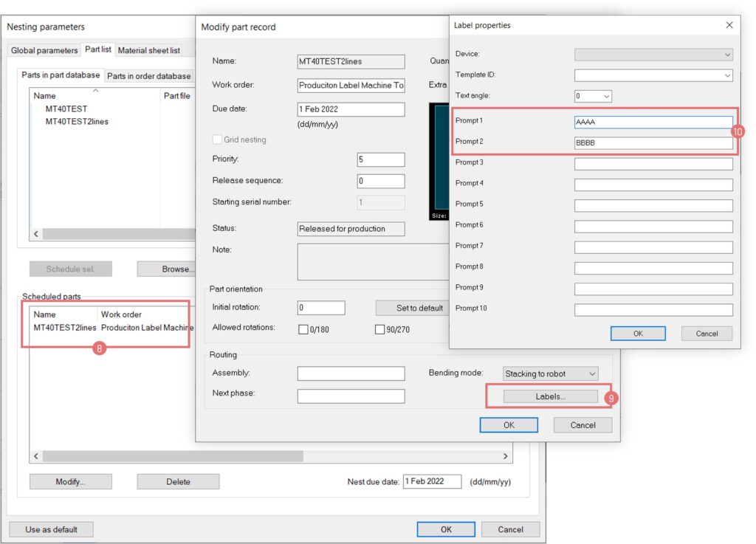
Task: Open the Material sheet list tab
Action: [148, 50]
